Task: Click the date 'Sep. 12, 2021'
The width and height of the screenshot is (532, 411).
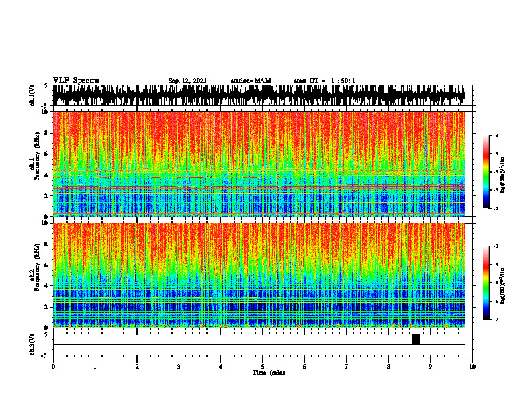Action: pos(187,81)
